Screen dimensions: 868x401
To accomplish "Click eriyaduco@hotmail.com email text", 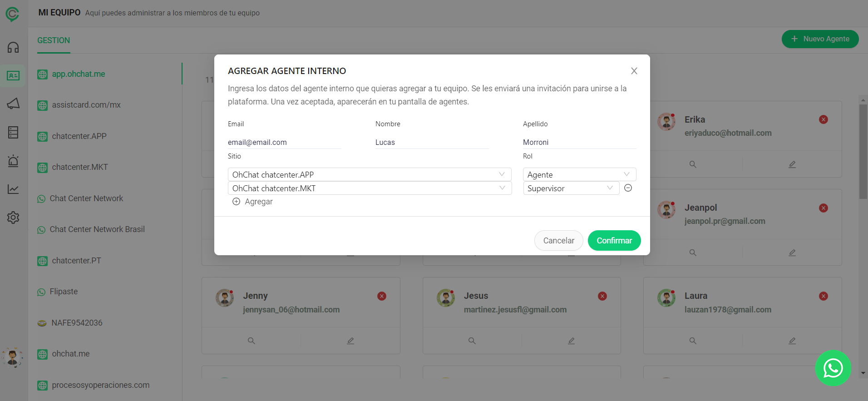I will click(728, 133).
